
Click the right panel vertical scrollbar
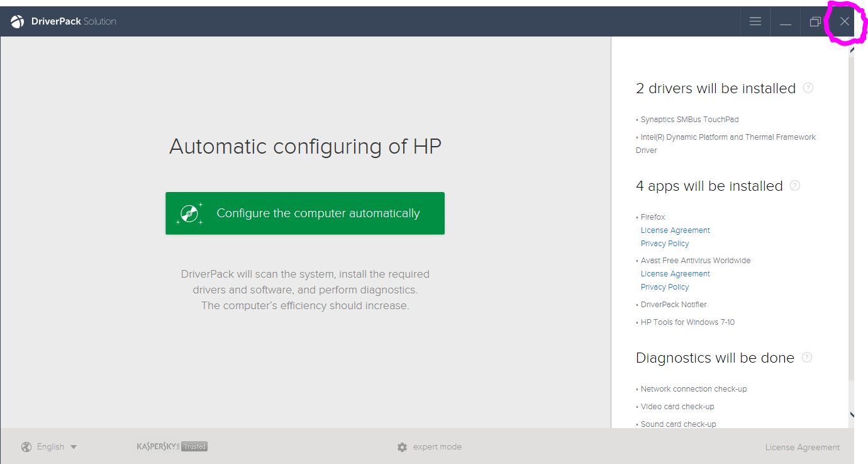tap(851, 217)
